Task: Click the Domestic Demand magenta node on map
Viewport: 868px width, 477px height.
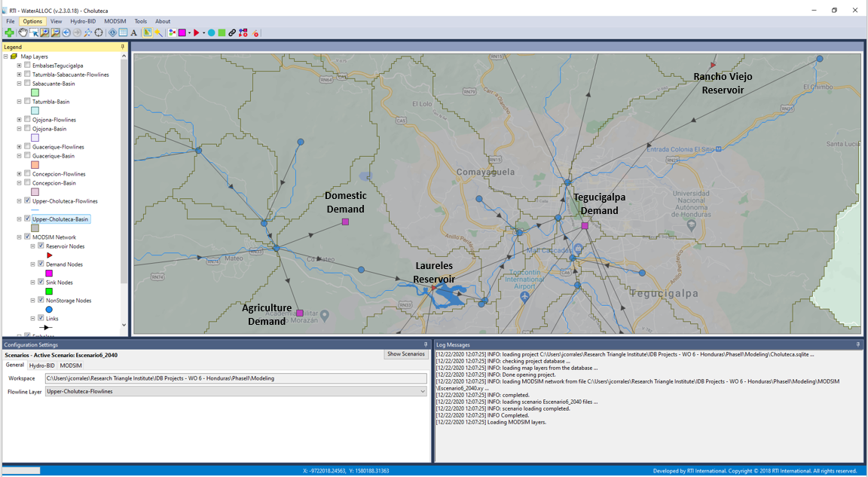Action: pyautogui.click(x=345, y=222)
